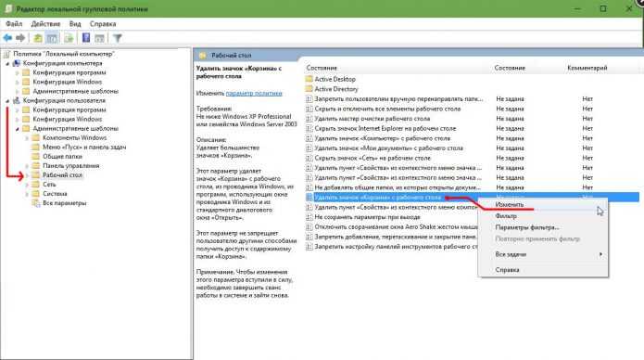Select policy Не добавлять общие папки
The image size is (644, 360).
[398, 187]
